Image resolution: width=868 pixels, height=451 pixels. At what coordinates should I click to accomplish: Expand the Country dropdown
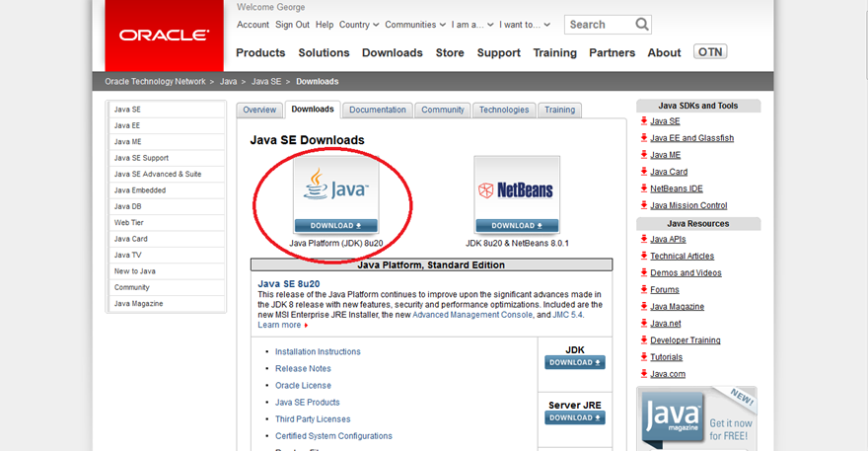358,25
